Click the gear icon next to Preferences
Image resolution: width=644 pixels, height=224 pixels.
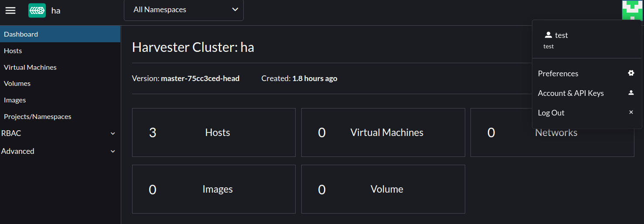[631, 73]
